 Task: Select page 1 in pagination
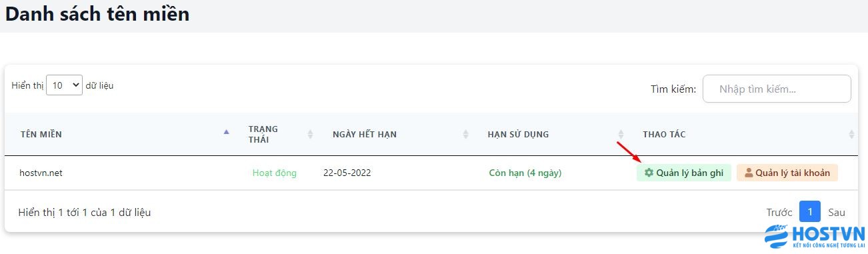(810, 212)
